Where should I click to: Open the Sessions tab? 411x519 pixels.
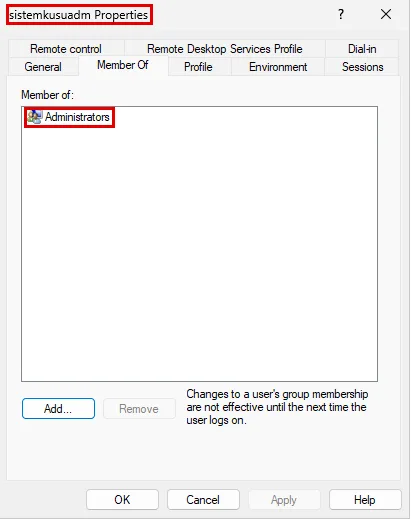pos(362,67)
